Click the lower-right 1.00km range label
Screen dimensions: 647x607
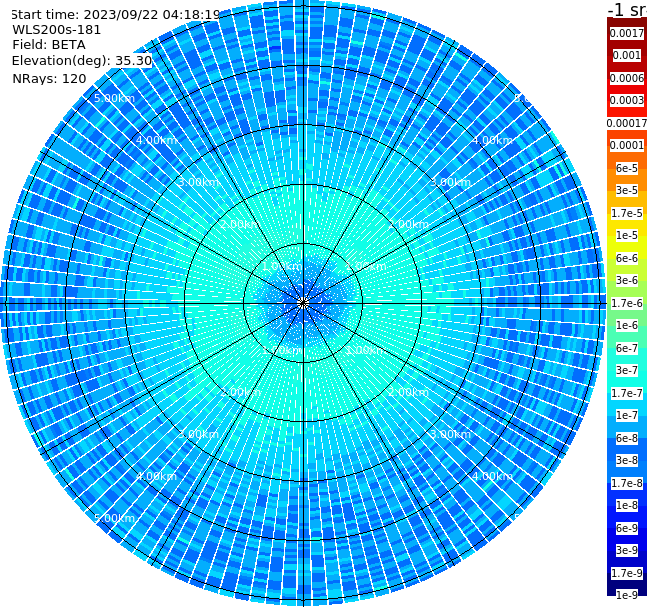pyautogui.click(x=365, y=350)
